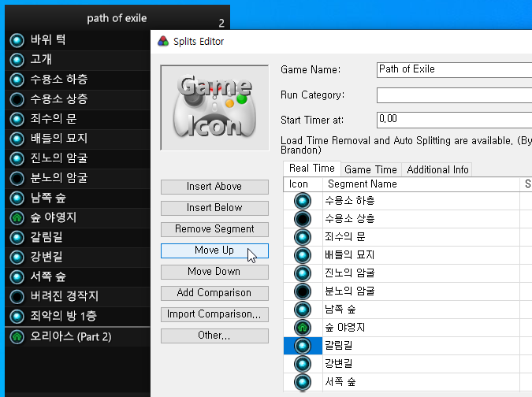The width and height of the screenshot is (532, 397).
Task: Click the dark 분노의 암굴 icon in timer list
Action: pyautogui.click(x=17, y=178)
